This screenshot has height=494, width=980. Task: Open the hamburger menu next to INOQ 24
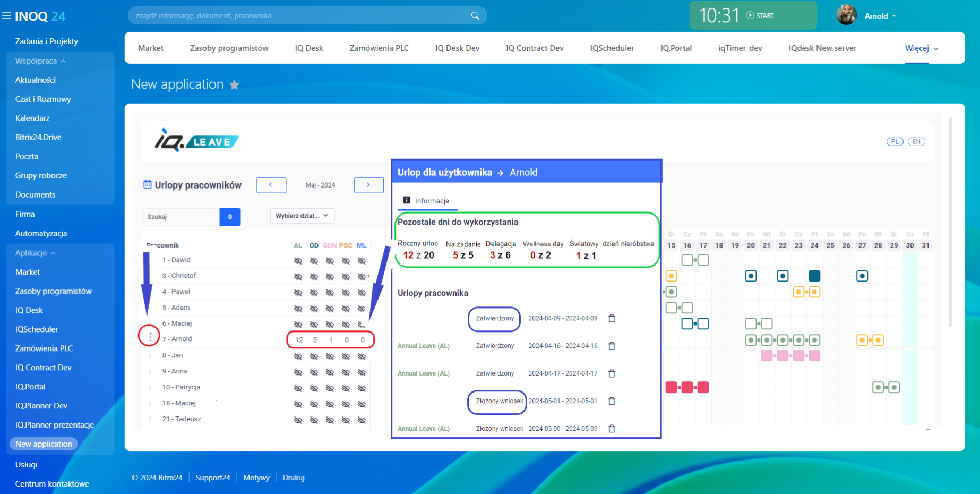(6, 16)
